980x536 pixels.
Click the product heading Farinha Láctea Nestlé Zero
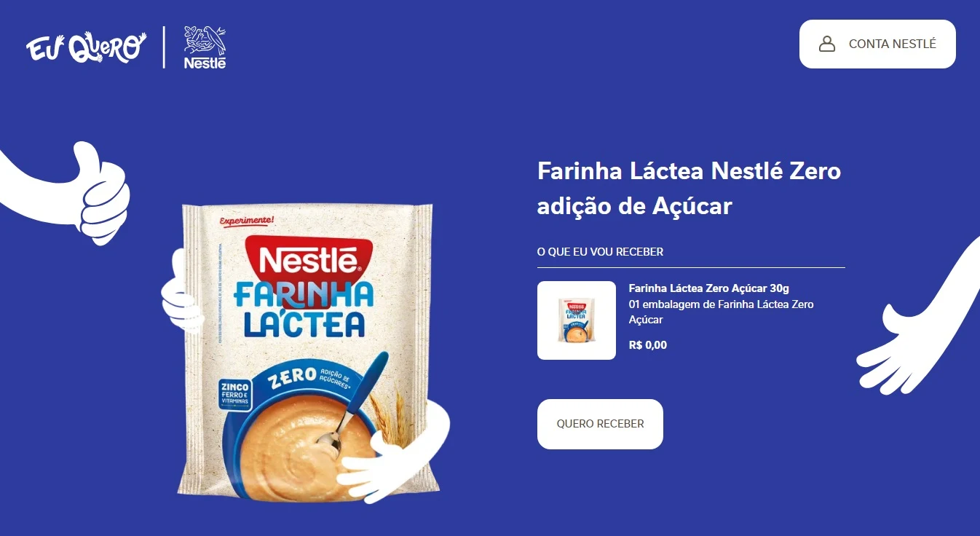689,189
